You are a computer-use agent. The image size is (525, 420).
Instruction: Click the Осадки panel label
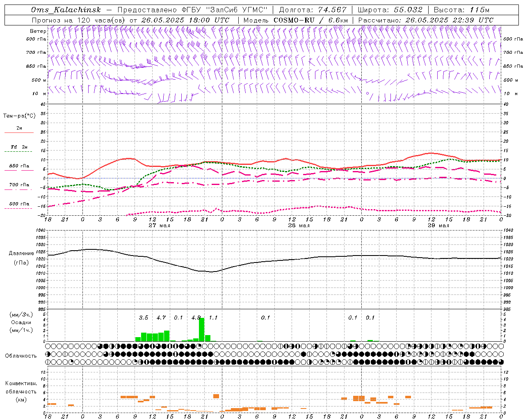pyautogui.click(x=21, y=322)
